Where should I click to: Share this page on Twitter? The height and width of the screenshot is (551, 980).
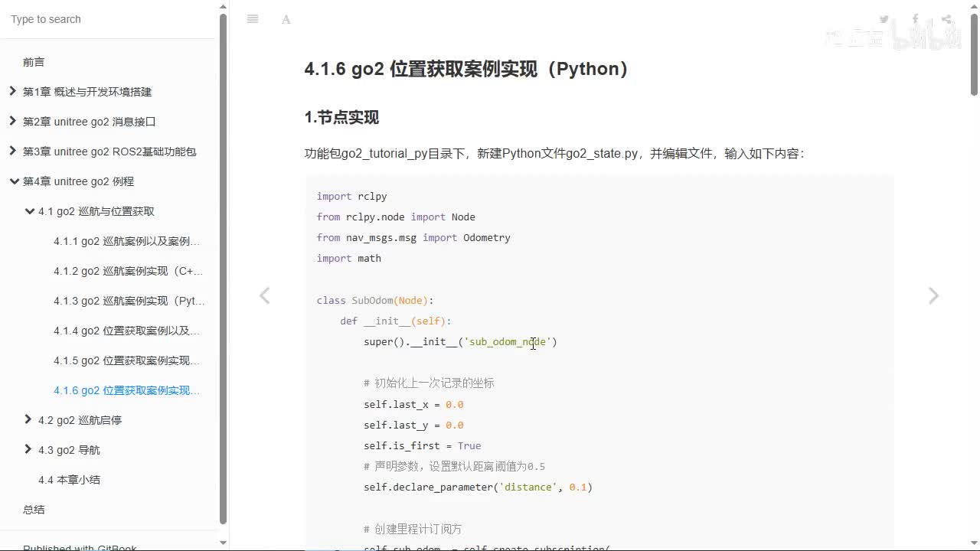(884, 19)
